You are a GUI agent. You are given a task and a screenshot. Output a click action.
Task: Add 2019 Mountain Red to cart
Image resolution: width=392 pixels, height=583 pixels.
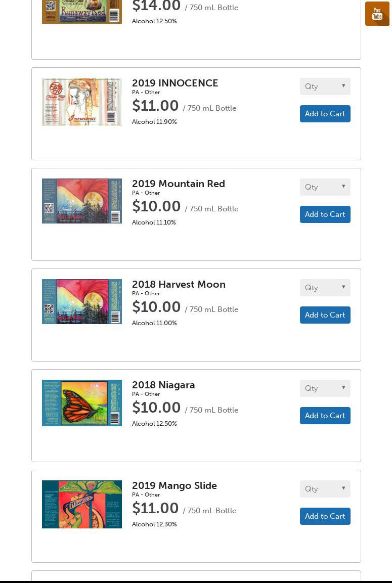[x=325, y=214]
